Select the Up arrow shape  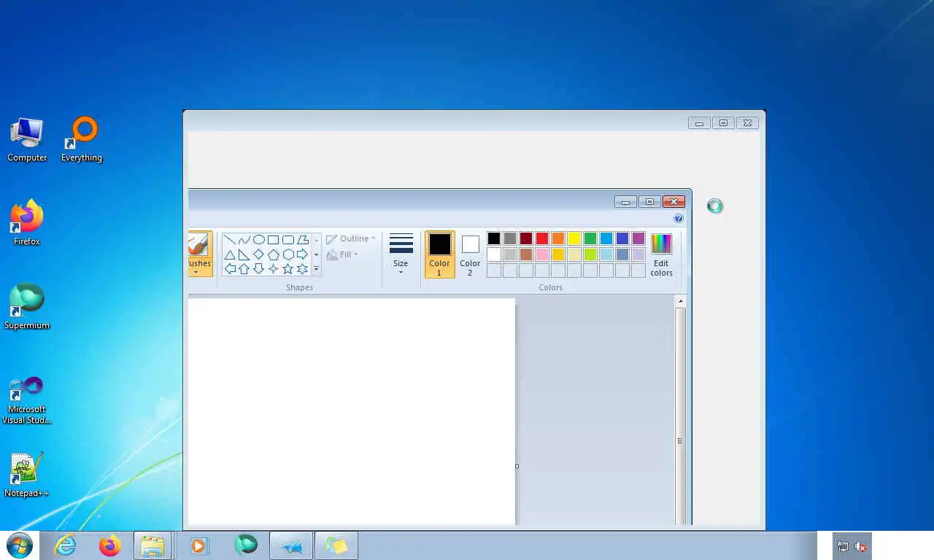pos(244,269)
